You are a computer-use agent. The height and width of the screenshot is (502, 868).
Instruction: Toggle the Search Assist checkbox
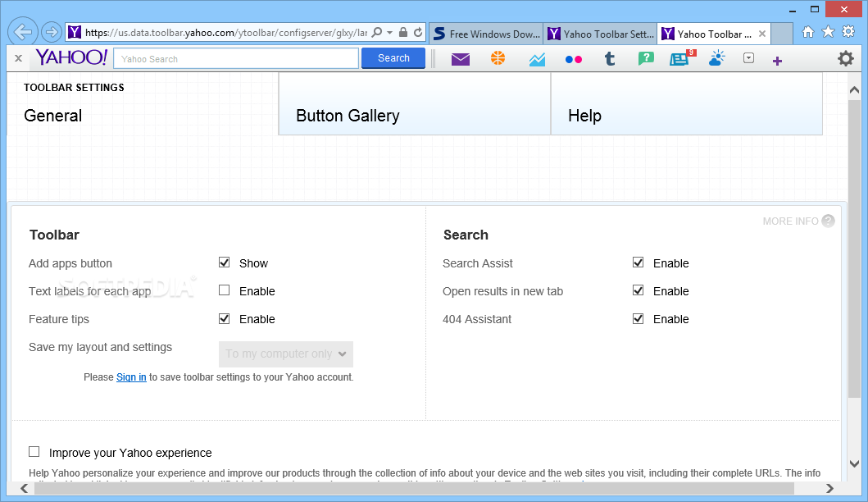click(x=639, y=262)
